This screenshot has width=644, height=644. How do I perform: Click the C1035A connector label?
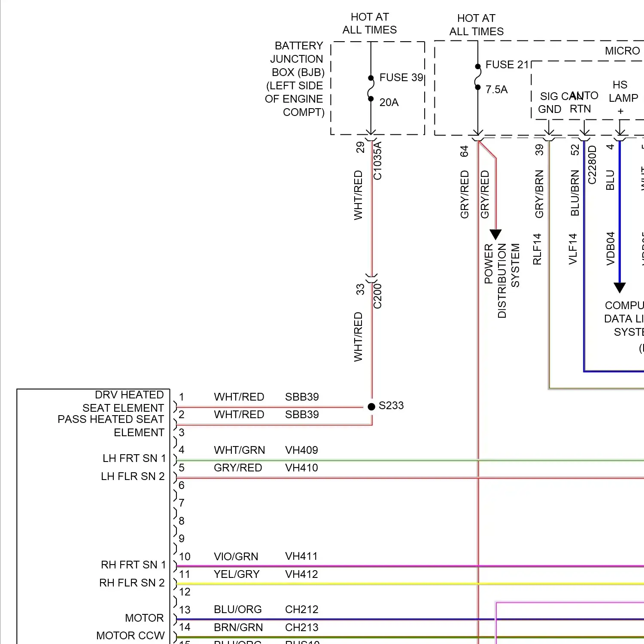tap(377, 161)
